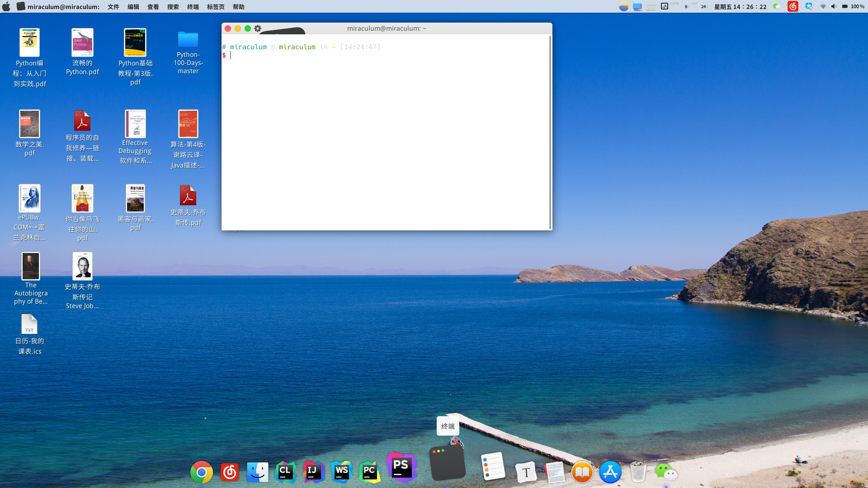Click the date and time display

[740, 7]
